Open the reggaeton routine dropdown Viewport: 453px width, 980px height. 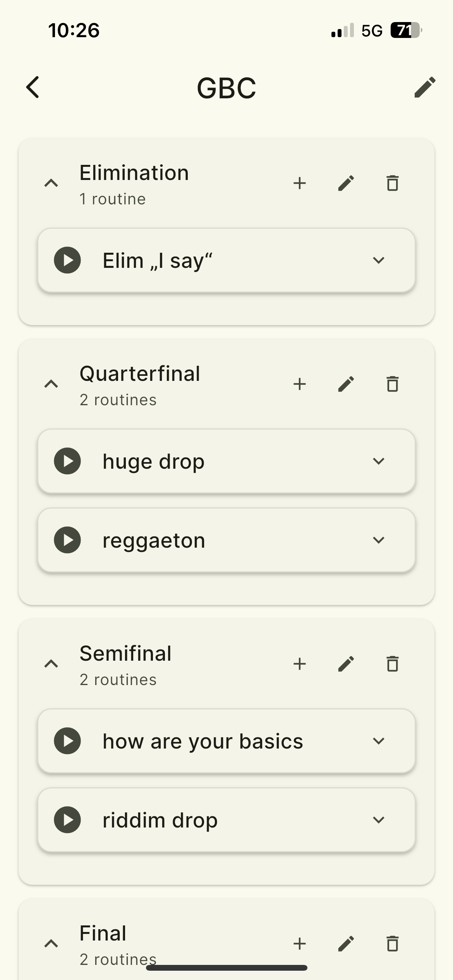(378, 540)
